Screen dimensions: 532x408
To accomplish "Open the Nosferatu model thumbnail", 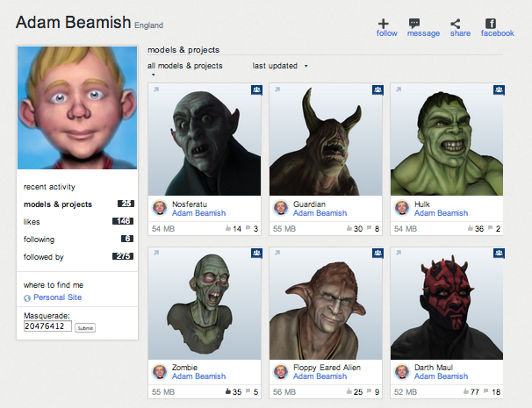I will (205, 140).
